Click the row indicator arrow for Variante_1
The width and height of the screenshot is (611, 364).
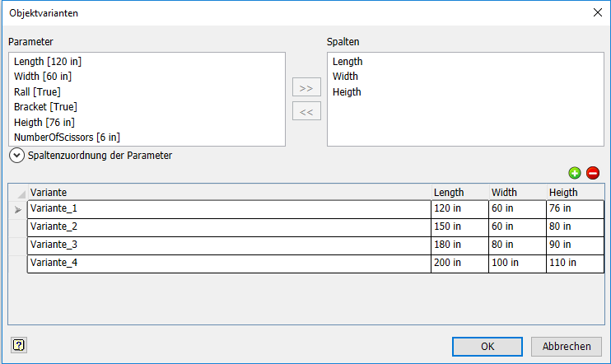coord(18,209)
